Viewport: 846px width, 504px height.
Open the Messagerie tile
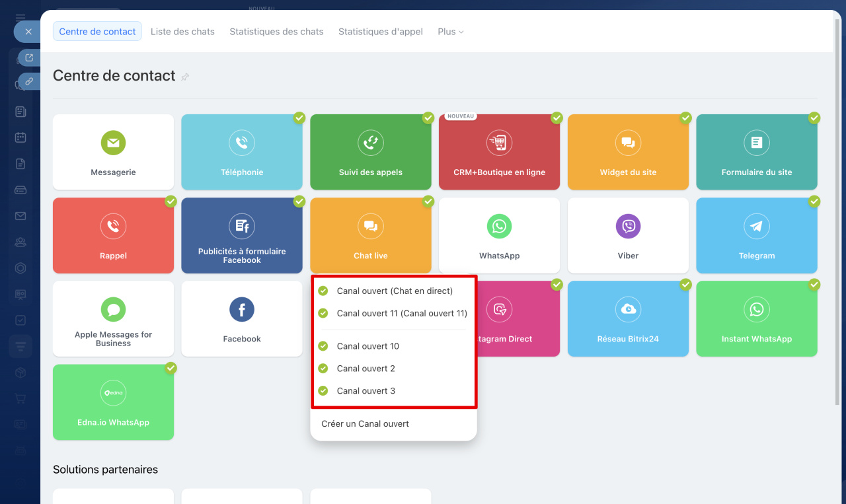click(x=113, y=152)
